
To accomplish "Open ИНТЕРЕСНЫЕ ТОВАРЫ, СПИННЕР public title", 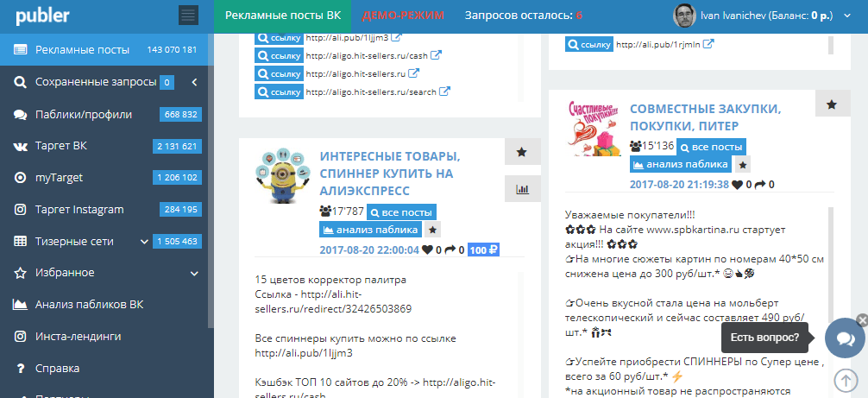I will (x=390, y=174).
